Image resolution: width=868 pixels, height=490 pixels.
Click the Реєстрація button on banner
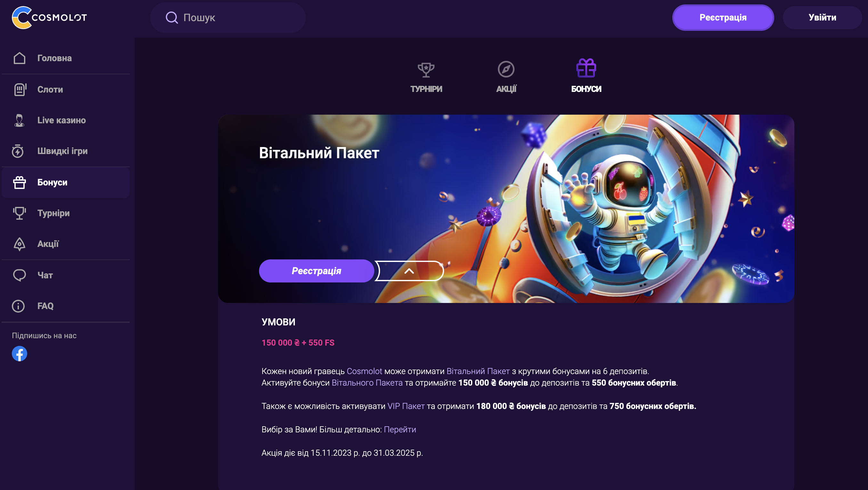316,271
